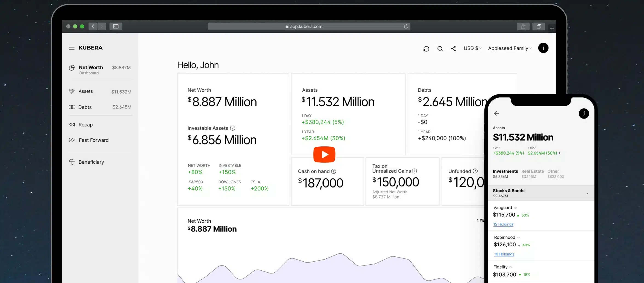Click the share icon in the toolbar
This screenshot has height=283, width=644.
coord(453,48)
